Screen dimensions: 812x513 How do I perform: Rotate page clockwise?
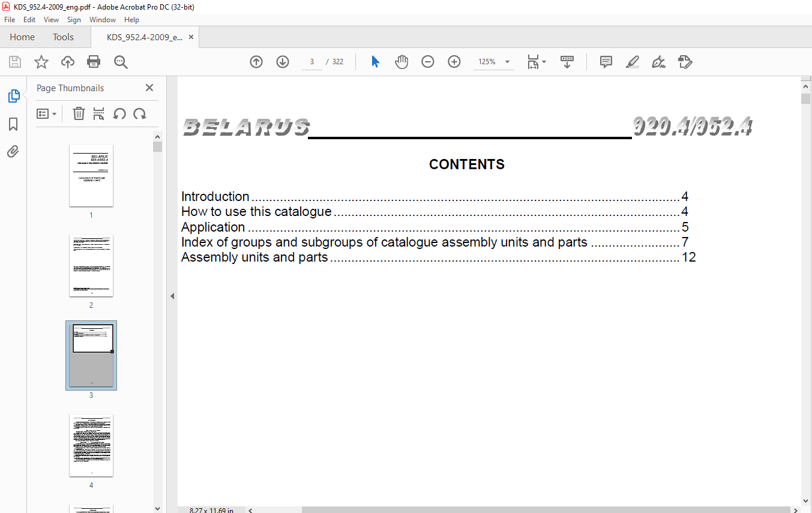pyautogui.click(x=140, y=113)
